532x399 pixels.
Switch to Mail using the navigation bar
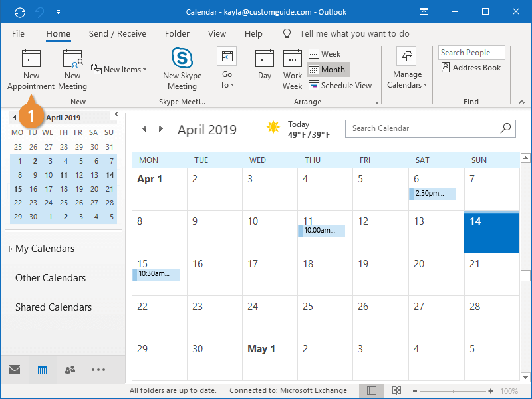pos(14,369)
